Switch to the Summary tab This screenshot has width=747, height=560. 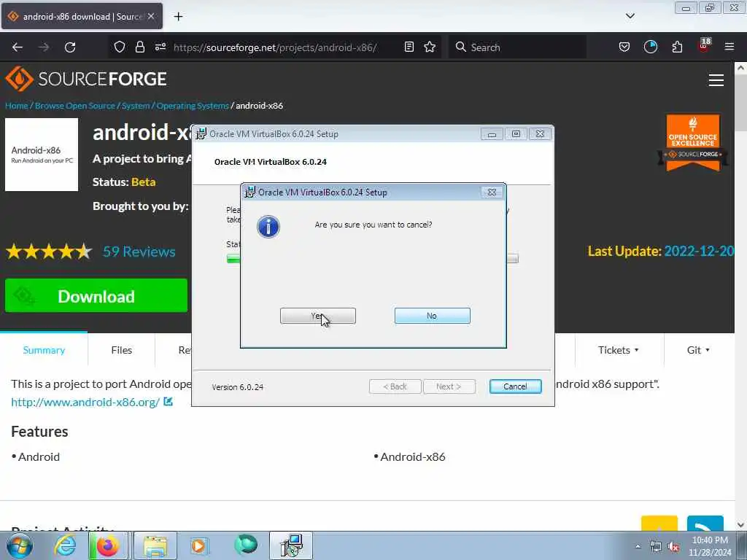pos(44,350)
